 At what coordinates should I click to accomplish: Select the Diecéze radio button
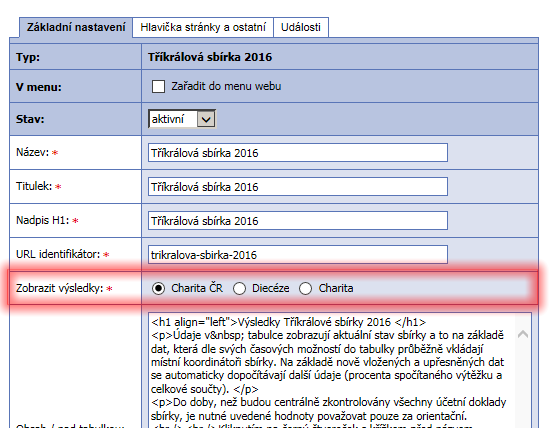(x=239, y=288)
